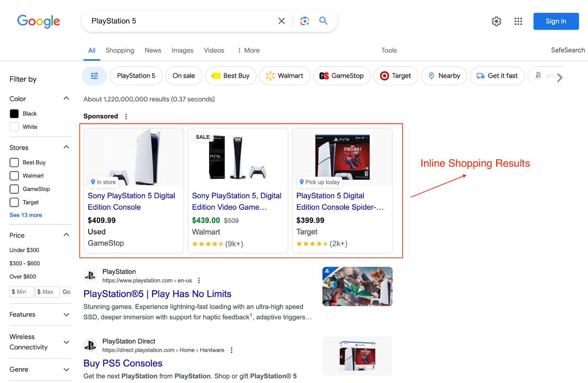Expand the Genre filter section
This screenshot has height=383, width=588.
pyautogui.click(x=67, y=370)
